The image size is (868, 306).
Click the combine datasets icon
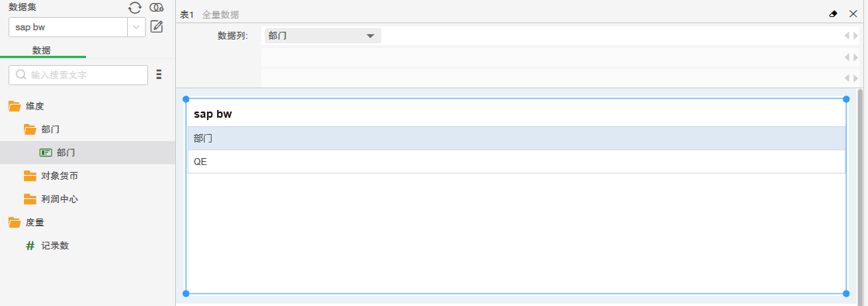click(157, 8)
